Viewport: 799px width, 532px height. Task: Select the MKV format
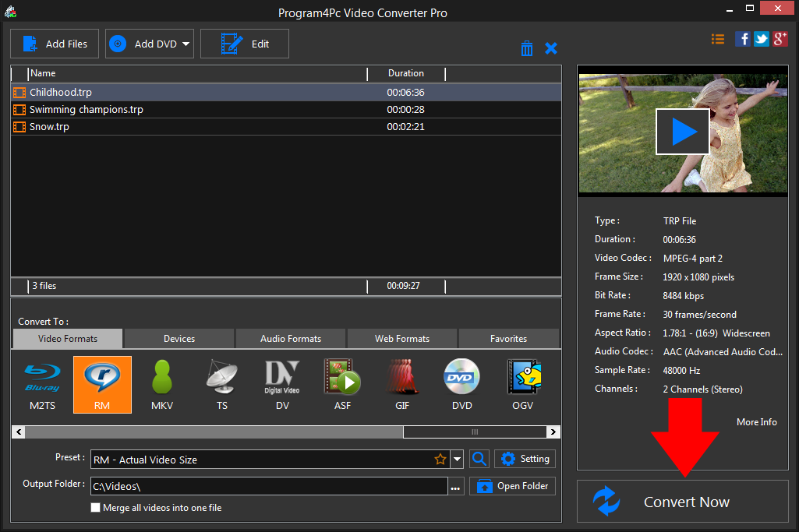[162, 384]
